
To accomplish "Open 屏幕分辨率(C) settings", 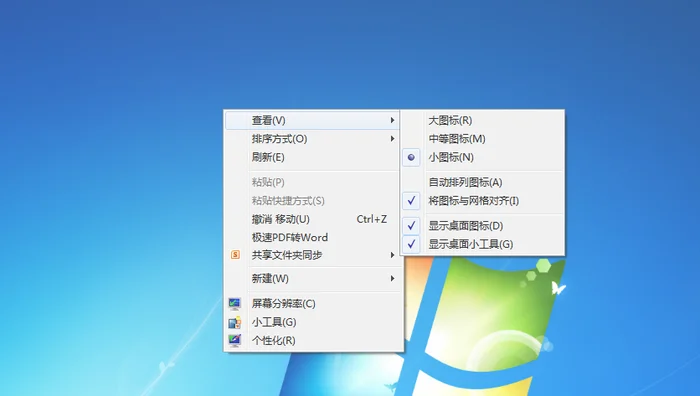I will click(x=312, y=304).
